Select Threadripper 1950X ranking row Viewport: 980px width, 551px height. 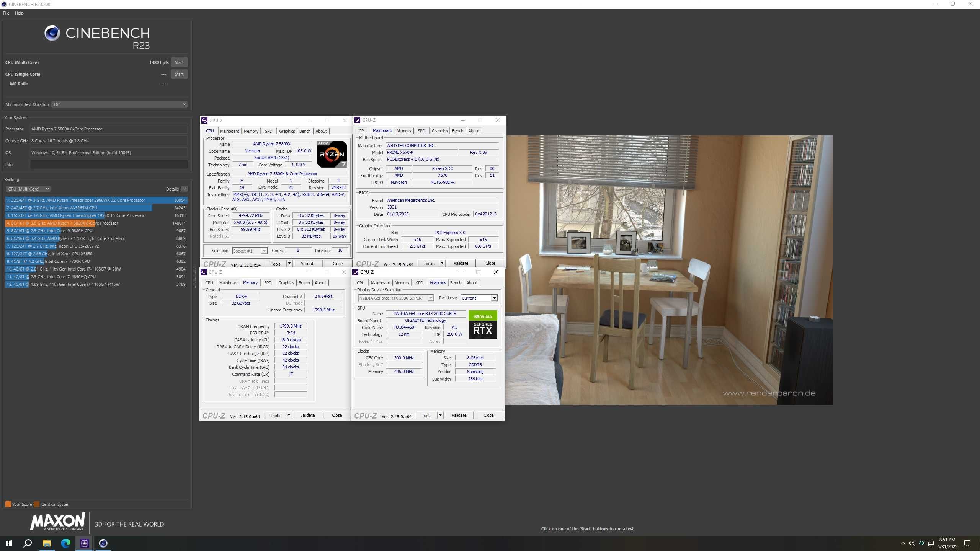96,215
